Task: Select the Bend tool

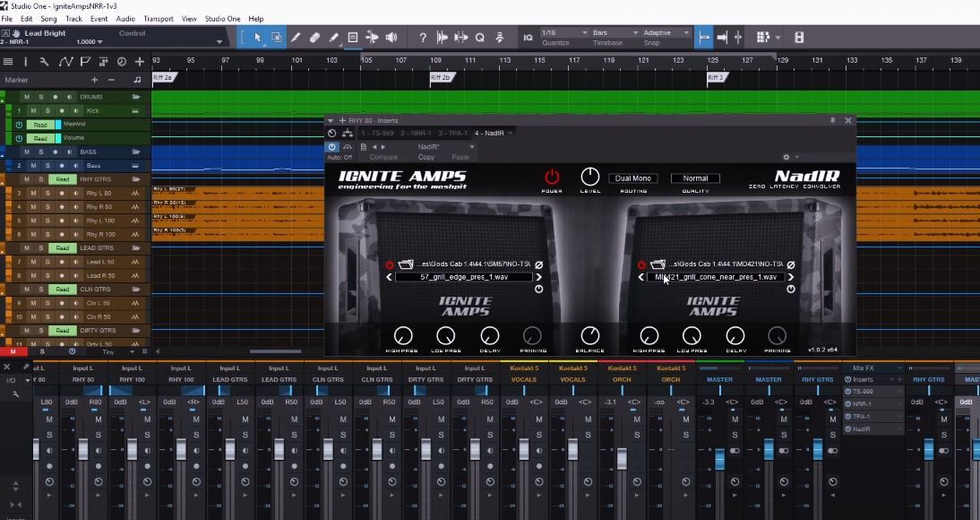Action: (x=372, y=38)
